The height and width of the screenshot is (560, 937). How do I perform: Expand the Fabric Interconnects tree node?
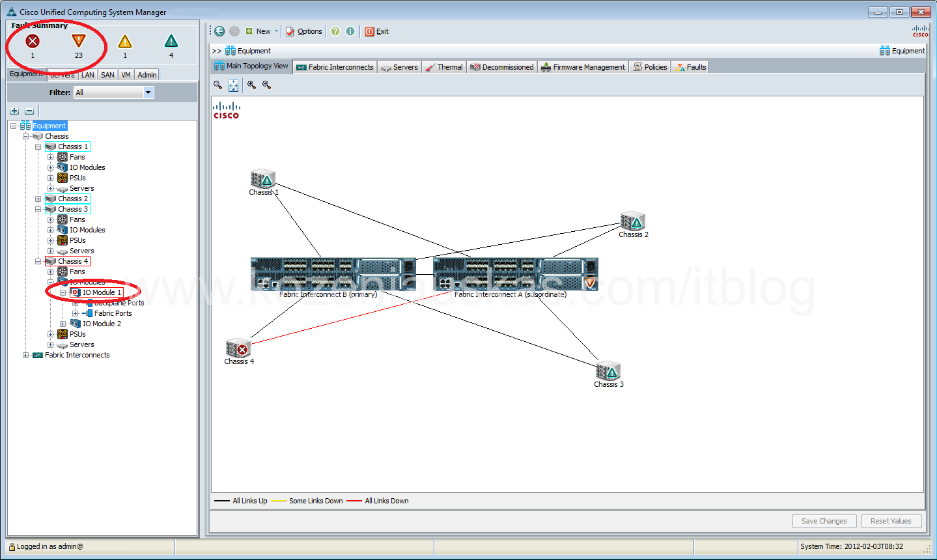tap(26, 355)
